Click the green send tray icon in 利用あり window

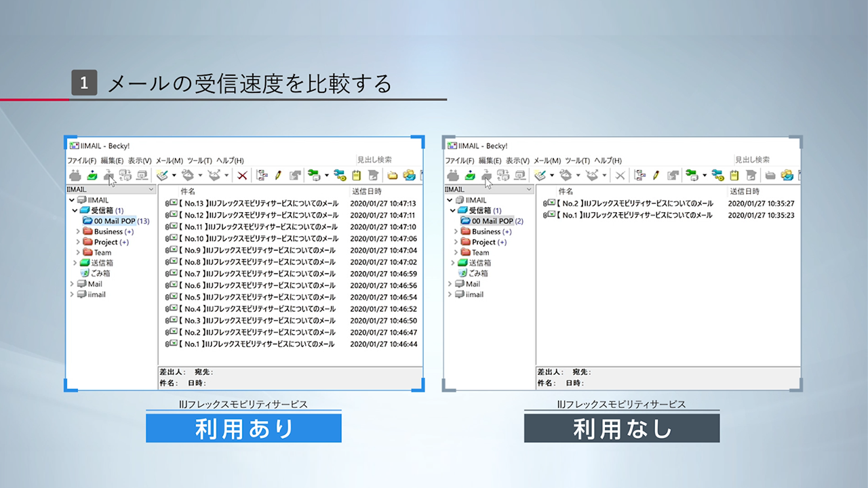tap(92, 175)
